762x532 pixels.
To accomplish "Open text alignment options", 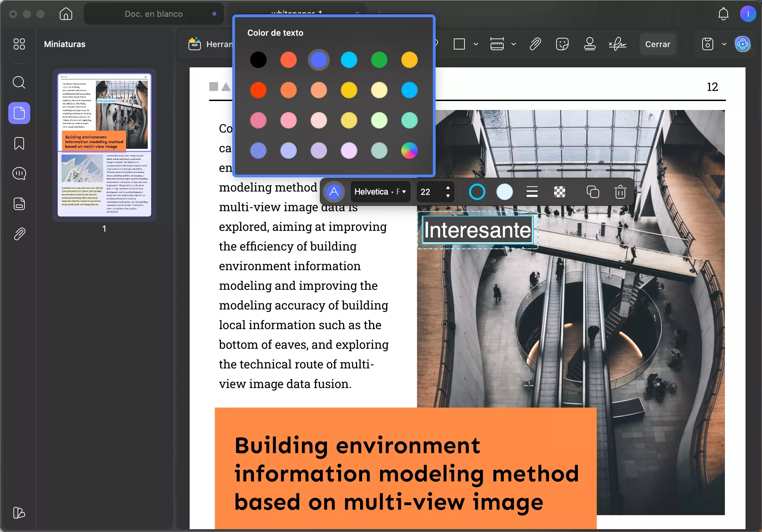I will coord(532,192).
